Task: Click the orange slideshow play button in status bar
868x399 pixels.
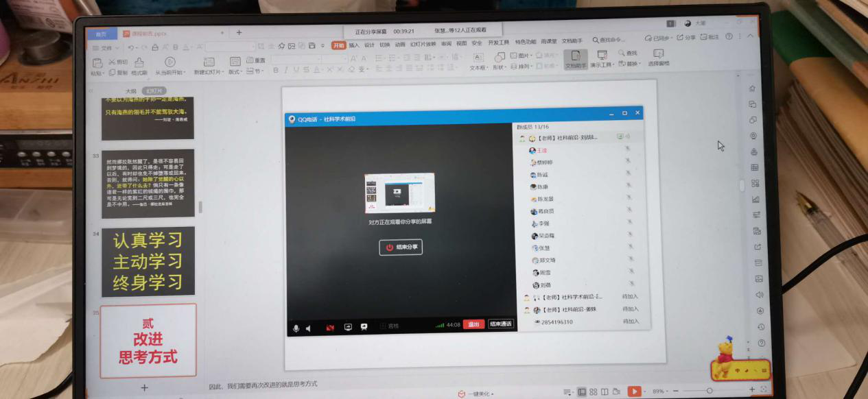Action: [x=634, y=391]
